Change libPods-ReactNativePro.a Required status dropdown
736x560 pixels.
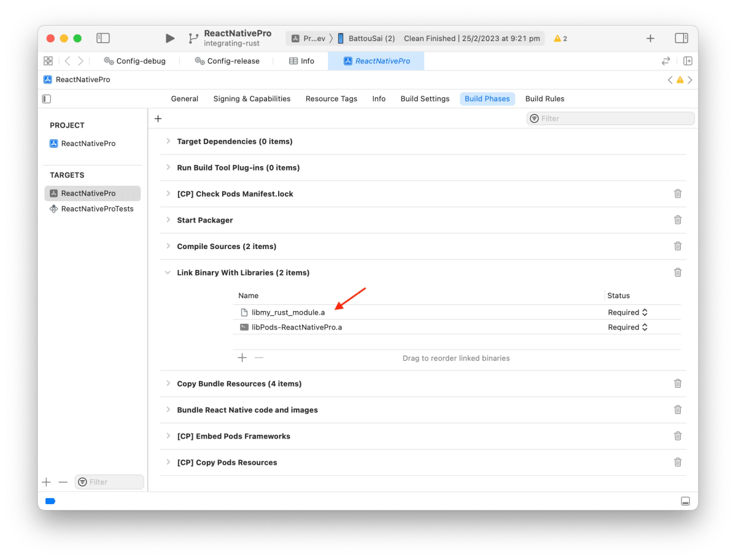pyautogui.click(x=627, y=328)
